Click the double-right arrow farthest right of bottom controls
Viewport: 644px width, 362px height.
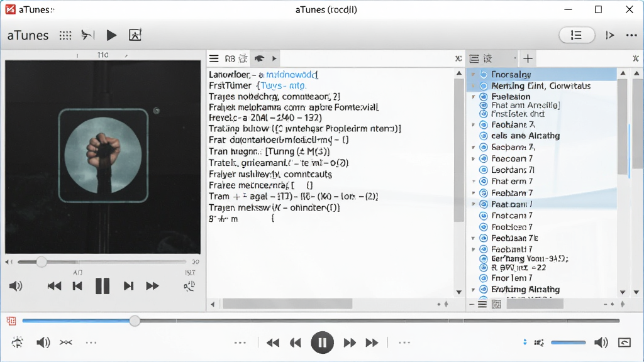[x=372, y=343]
